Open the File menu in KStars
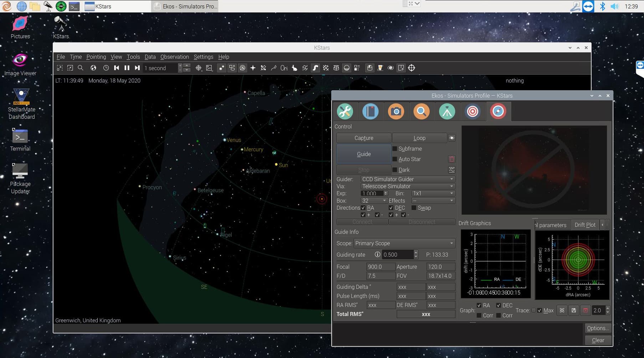This screenshot has width=644, height=358. coord(61,57)
